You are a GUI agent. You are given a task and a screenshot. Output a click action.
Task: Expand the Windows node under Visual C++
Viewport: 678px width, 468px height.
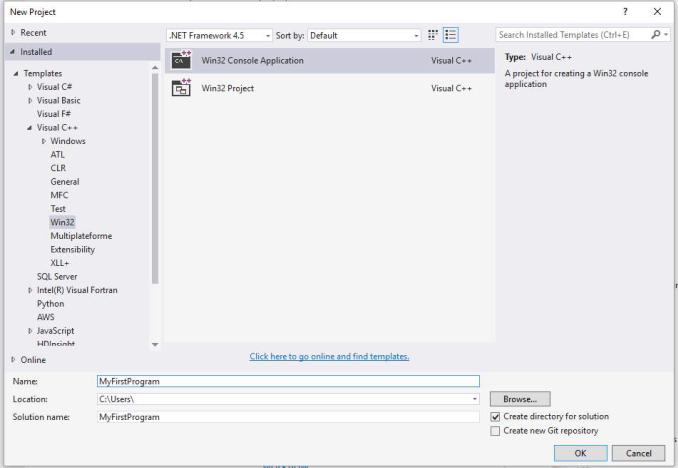tap(44, 141)
